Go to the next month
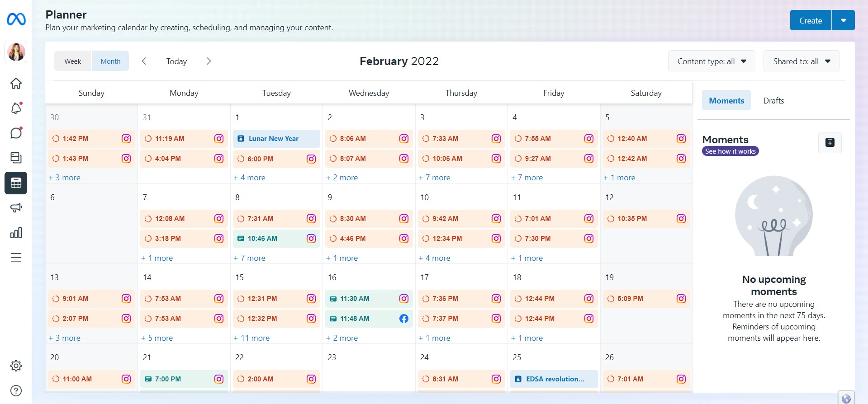The image size is (868, 404). coord(209,61)
